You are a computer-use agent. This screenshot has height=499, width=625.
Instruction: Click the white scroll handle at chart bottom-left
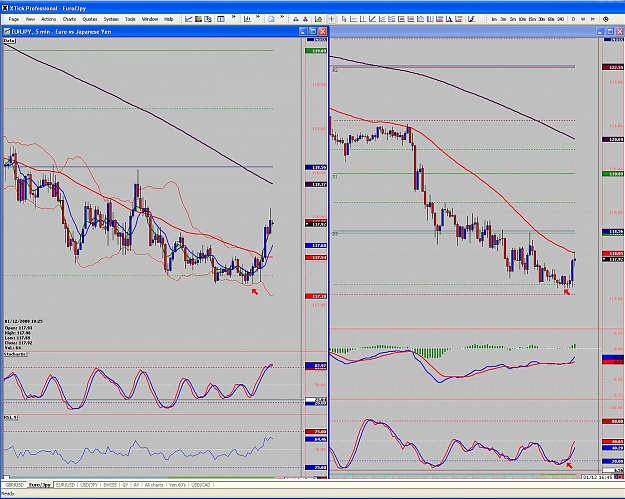tap(6, 477)
